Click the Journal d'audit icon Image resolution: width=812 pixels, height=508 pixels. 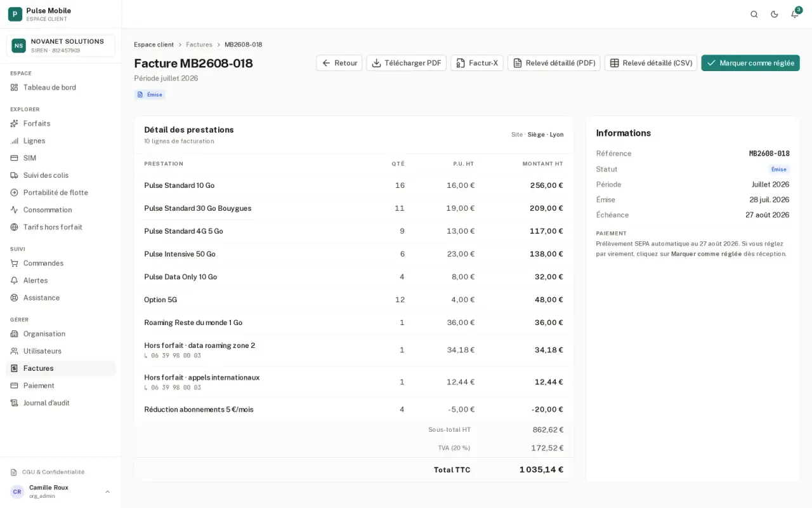point(15,403)
